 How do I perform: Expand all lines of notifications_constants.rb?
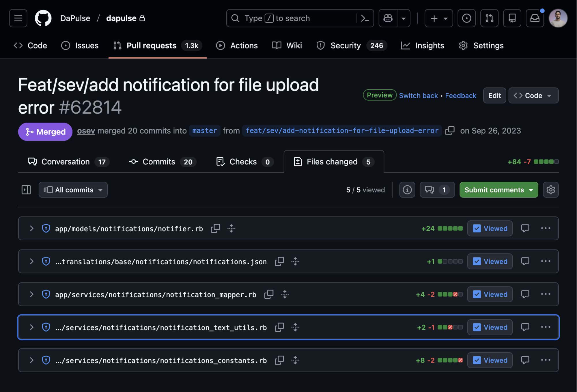tap(295, 360)
